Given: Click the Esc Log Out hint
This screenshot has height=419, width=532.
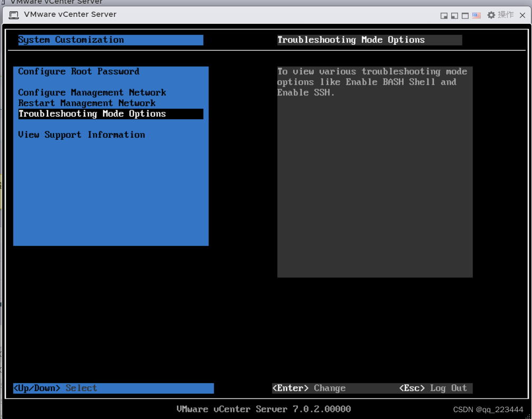Looking at the screenshot, I should 435,388.
